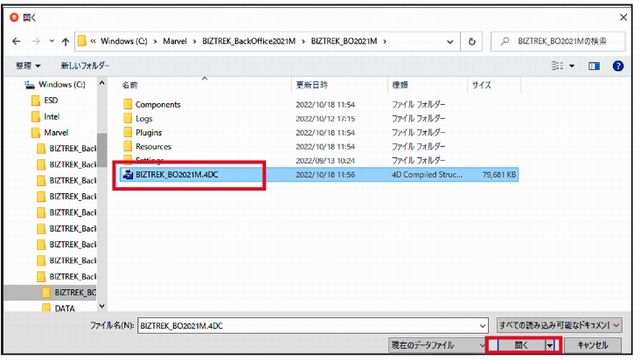Click the Logs folder icon
640x360 pixels.
[x=128, y=119]
